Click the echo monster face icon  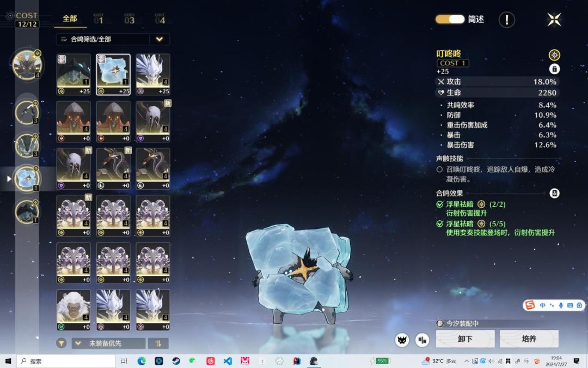[x=402, y=340]
